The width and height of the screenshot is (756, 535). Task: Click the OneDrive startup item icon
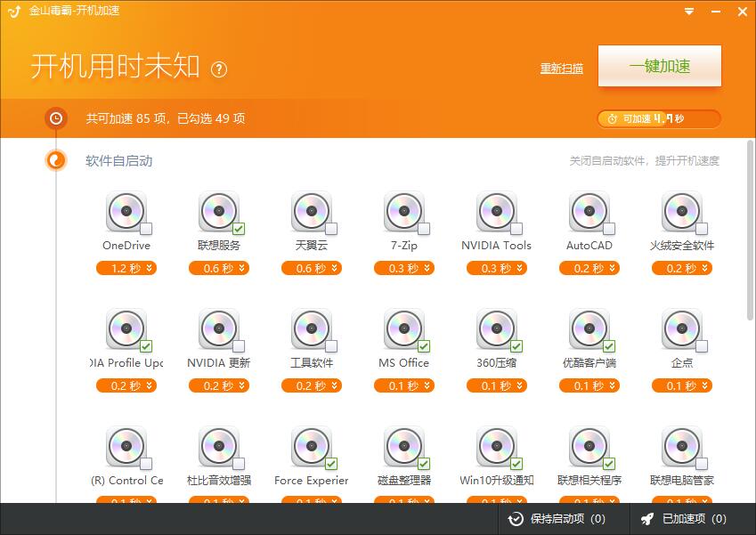pos(126,212)
